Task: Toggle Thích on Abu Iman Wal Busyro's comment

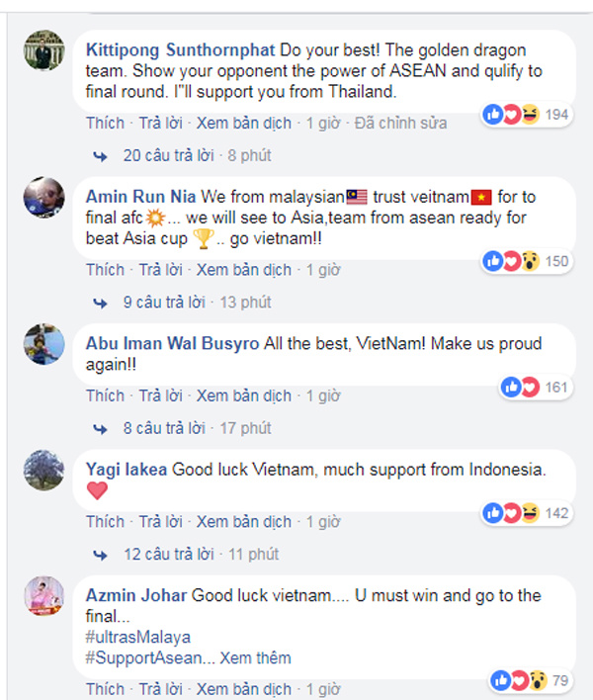Action: [106, 396]
